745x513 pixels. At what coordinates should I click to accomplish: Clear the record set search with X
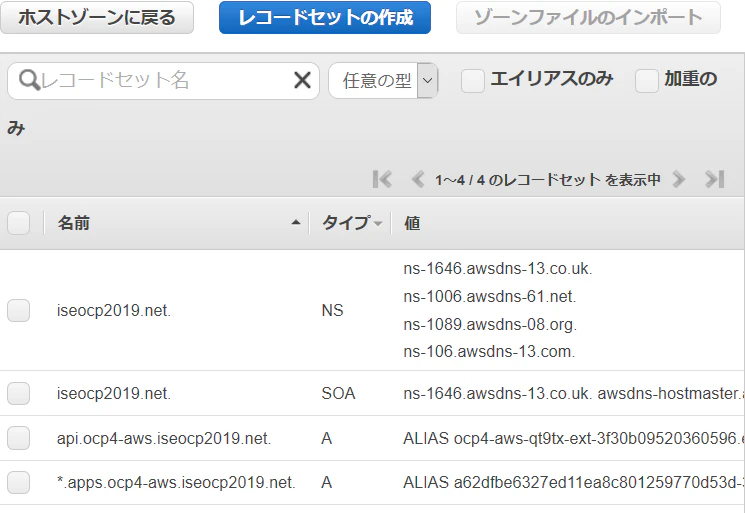pos(302,80)
